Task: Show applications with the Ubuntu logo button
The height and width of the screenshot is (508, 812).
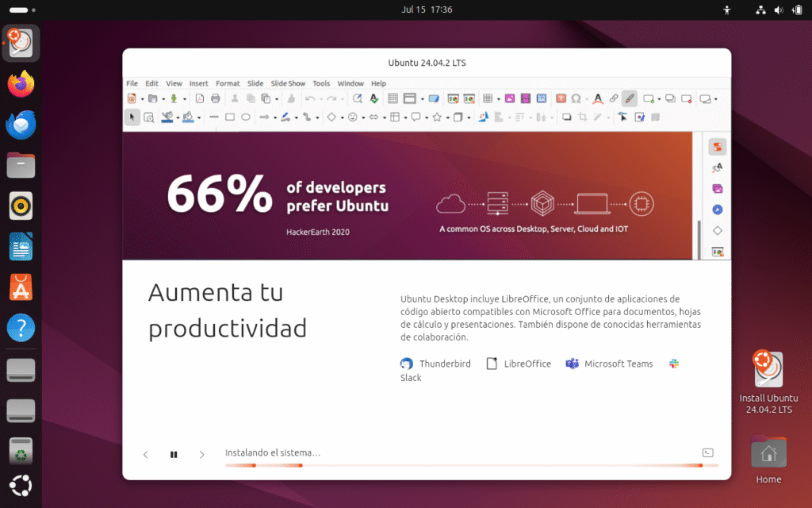Action: point(21,486)
